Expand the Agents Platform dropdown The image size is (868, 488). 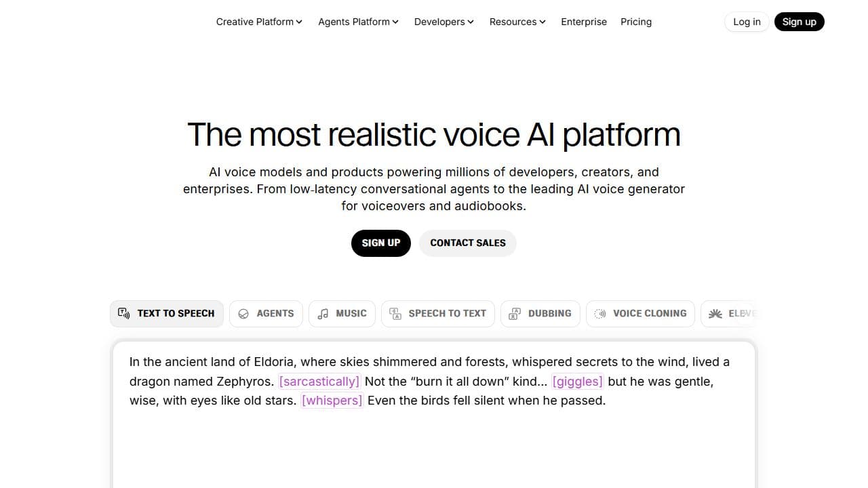click(x=358, y=22)
